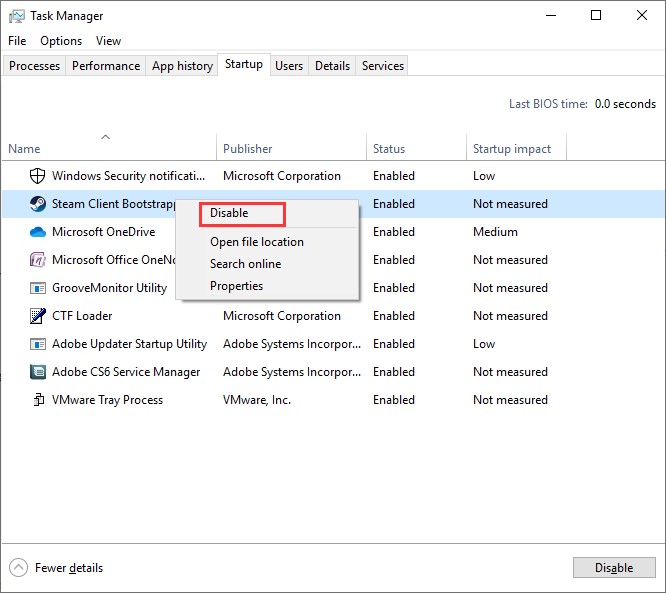The image size is (666, 593).
Task: Click the CTF Loader pen icon
Action: [38, 316]
